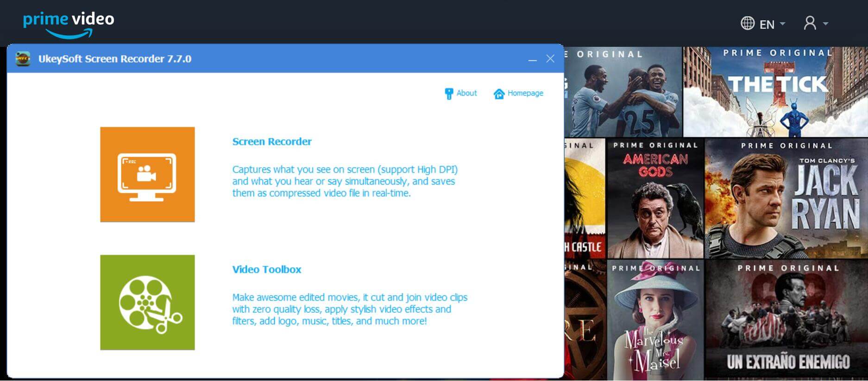Minimize the UkeySoft Screen Recorder window
Screen dimensions: 868x381
533,59
